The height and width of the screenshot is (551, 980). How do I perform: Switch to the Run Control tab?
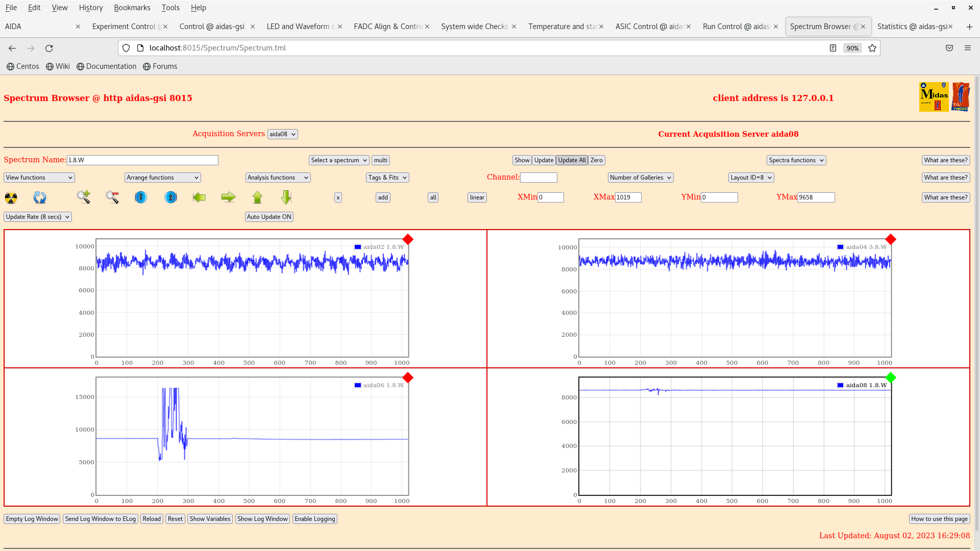(x=736, y=27)
